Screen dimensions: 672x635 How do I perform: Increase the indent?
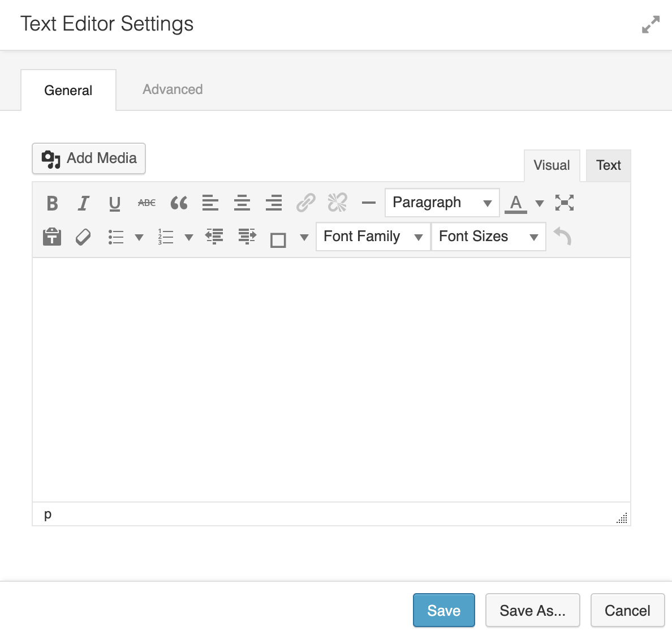(247, 236)
